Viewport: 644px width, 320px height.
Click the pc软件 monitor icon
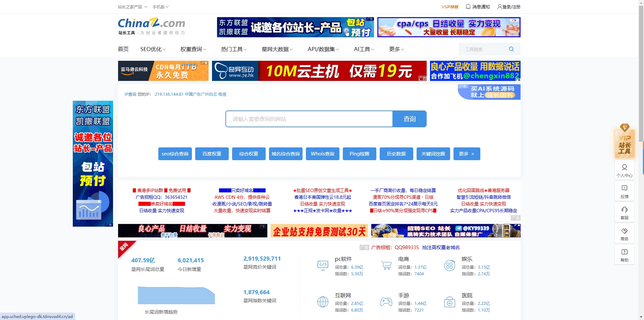click(x=323, y=265)
